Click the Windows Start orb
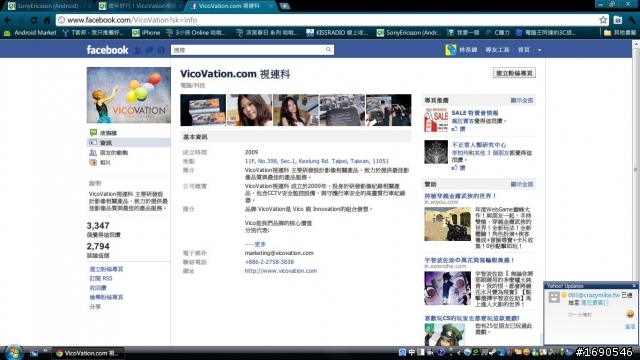This screenshot has height=360, width=640. (x=13, y=352)
